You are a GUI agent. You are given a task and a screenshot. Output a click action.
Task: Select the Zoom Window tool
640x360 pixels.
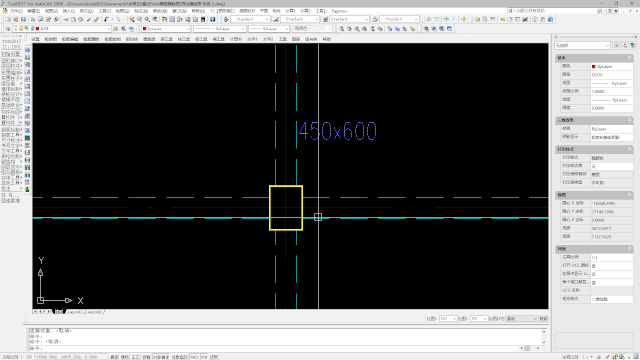tap(147, 19)
